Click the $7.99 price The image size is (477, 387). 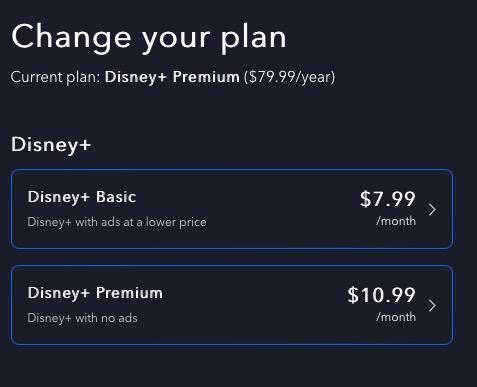click(x=388, y=199)
